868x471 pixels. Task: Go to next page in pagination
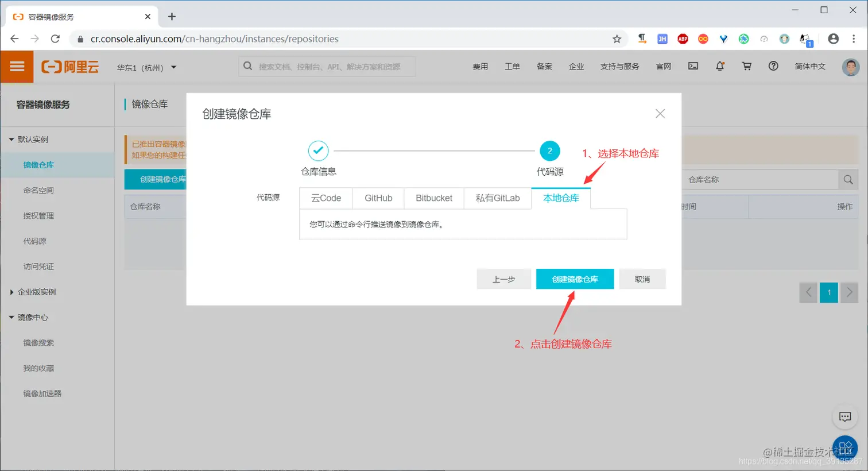pyautogui.click(x=850, y=292)
